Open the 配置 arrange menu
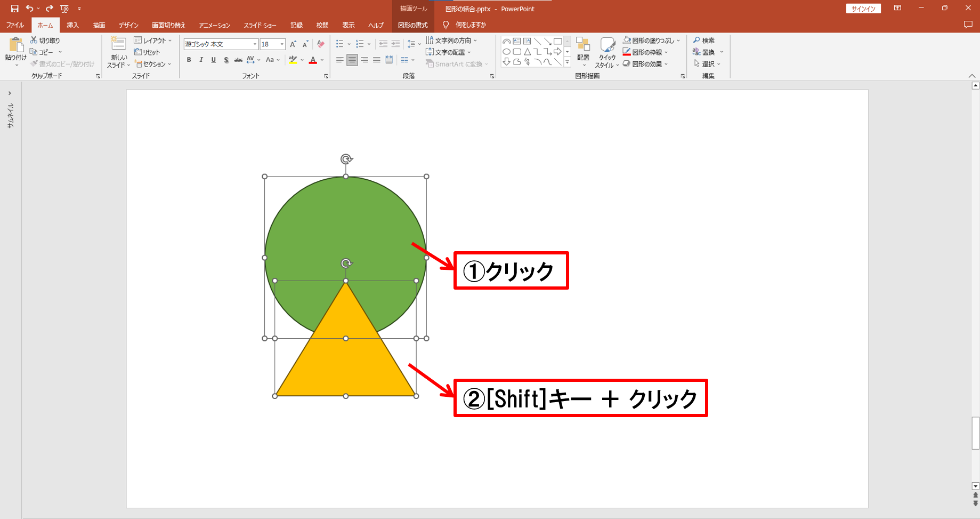The width and height of the screenshot is (980, 519). 583,51
